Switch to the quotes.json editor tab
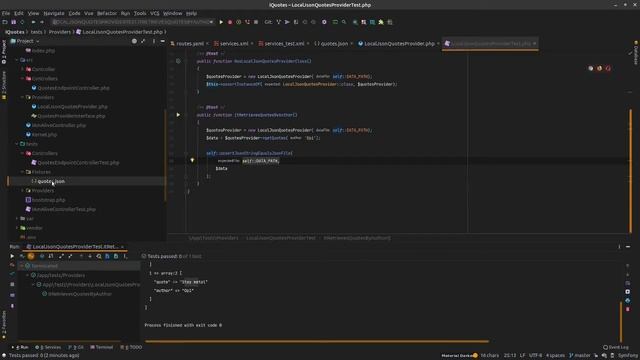This screenshot has width=640, height=360. 333,44
